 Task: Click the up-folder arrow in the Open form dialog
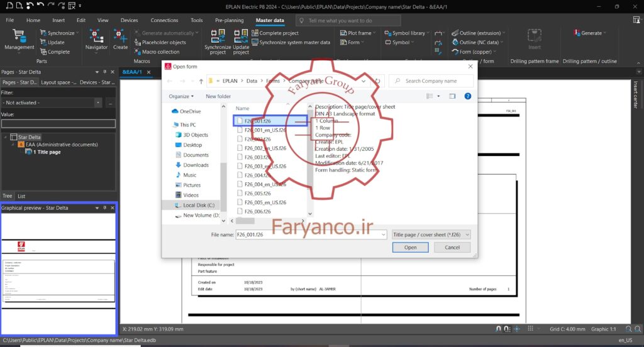(201, 81)
